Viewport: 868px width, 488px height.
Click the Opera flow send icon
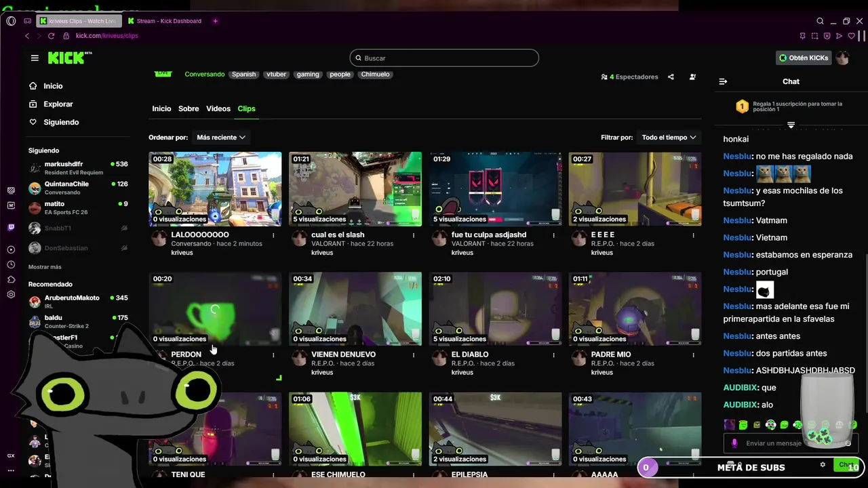tap(839, 36)
